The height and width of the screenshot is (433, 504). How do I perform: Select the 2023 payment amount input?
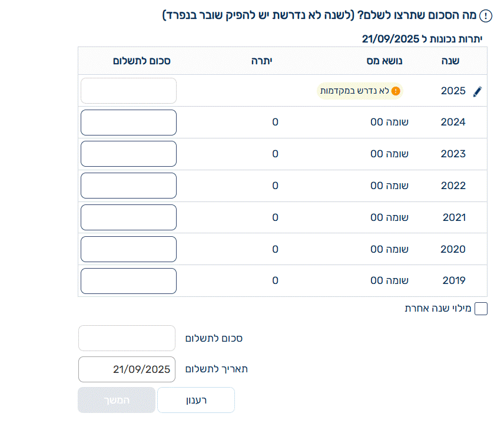click(x=128, y=154)
